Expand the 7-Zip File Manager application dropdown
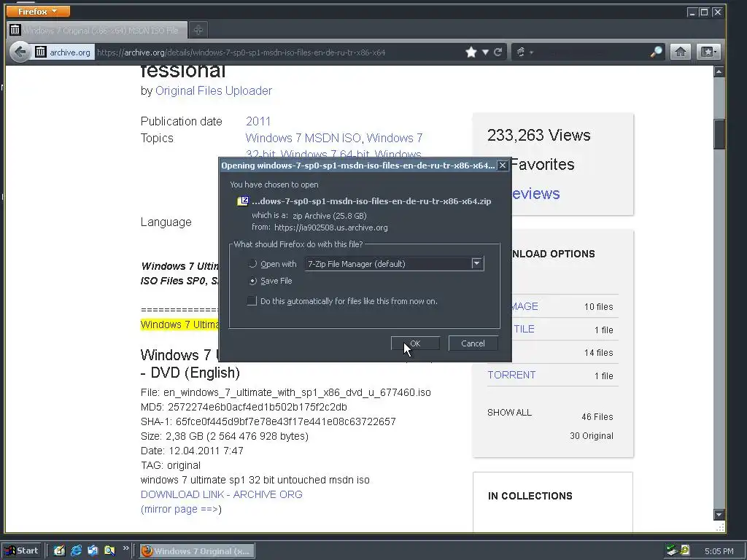This screenshot has height=560, width=747. point(476,263)
